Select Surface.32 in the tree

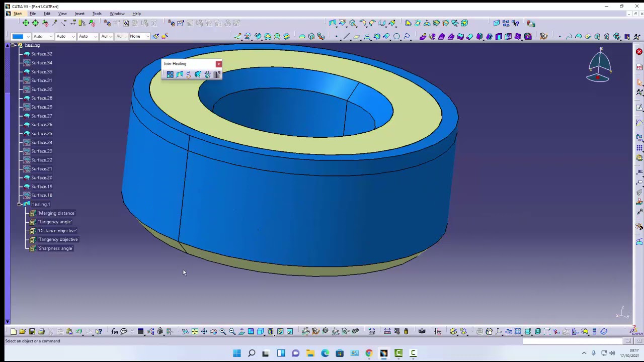pyautogui.click(x=41, y=54)
